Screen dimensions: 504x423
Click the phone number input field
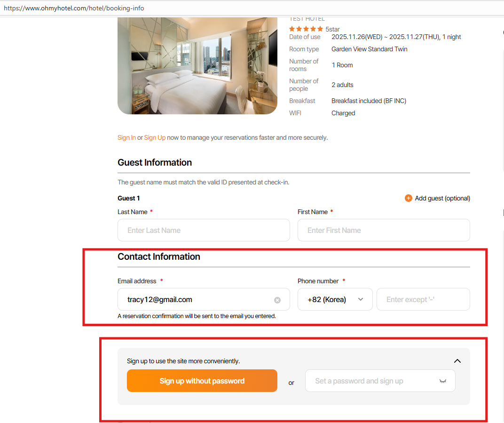(423, 300)
